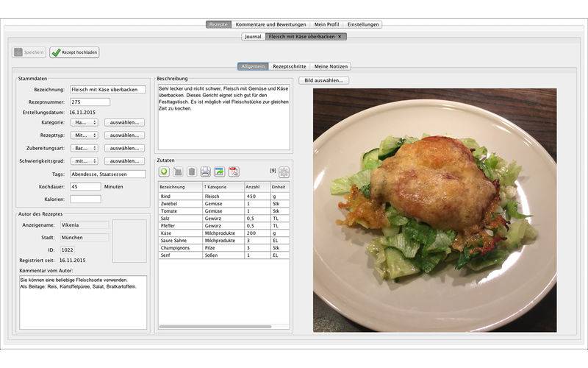588x368 pixels.
Task: Click the edit ingredient icon beside the plus
Action: (x=178, y=171)
